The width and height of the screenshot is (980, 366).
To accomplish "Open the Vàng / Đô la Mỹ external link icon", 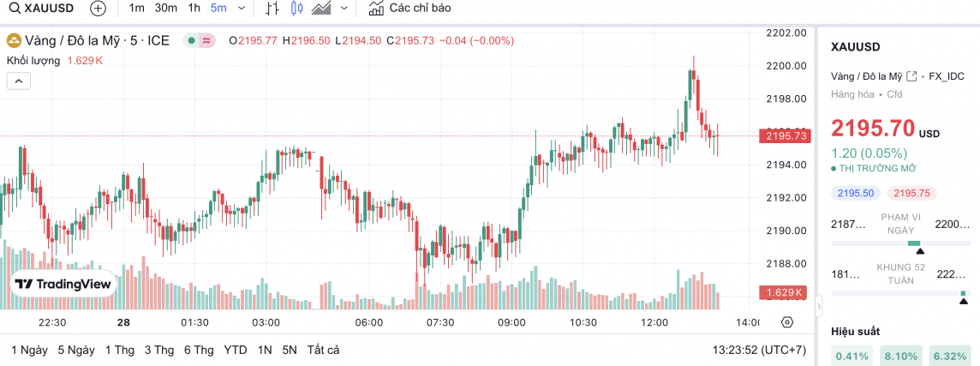I will [911, 77].
